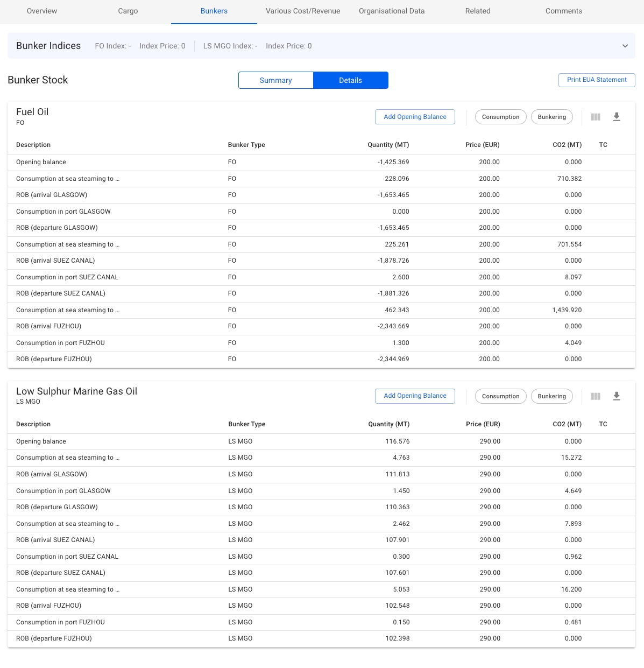644x668 pixels.
Task: Open column settings icon in Fuel Oil section
Action: click(595, 117)
